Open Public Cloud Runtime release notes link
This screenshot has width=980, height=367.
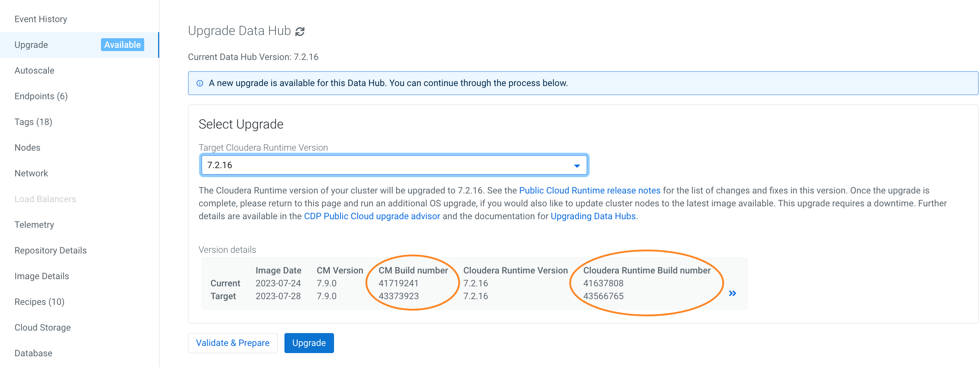click(590, 190)
